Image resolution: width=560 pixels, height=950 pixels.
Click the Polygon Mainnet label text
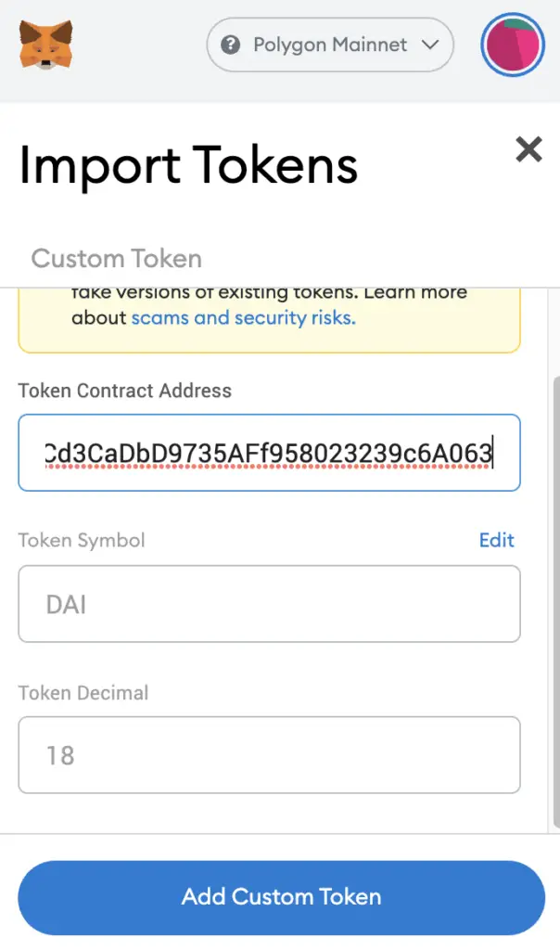(x=330, y=45)
